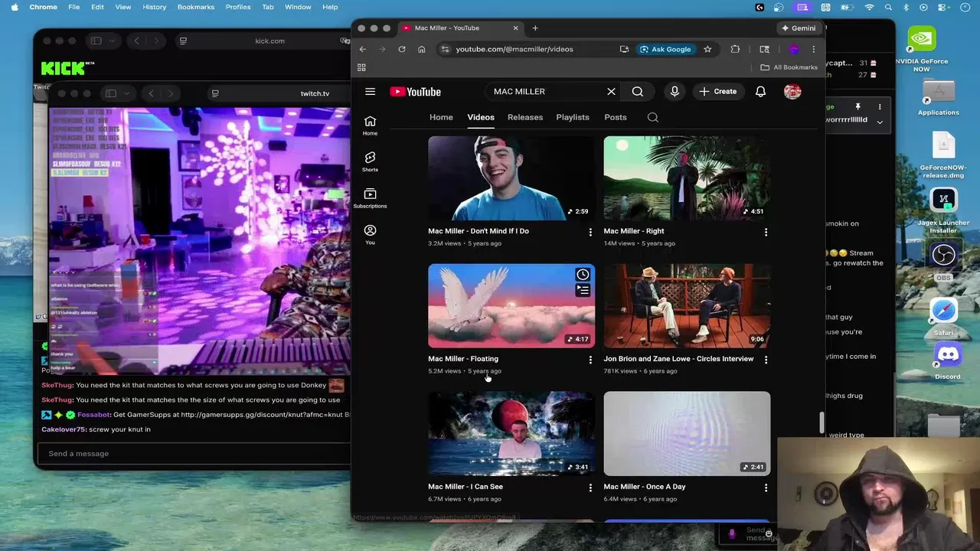Open the Gemini button in Chrome
980x551 pixels.
tap(798, 28)
